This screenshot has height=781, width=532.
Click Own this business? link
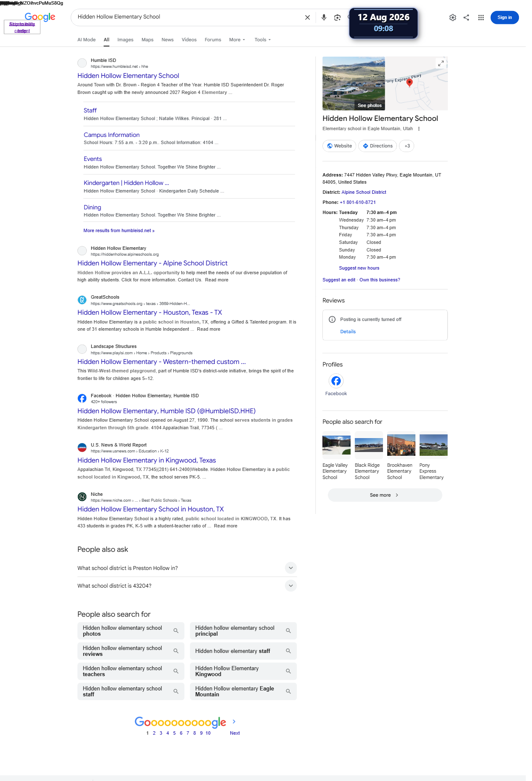click(x=380, y=280)
